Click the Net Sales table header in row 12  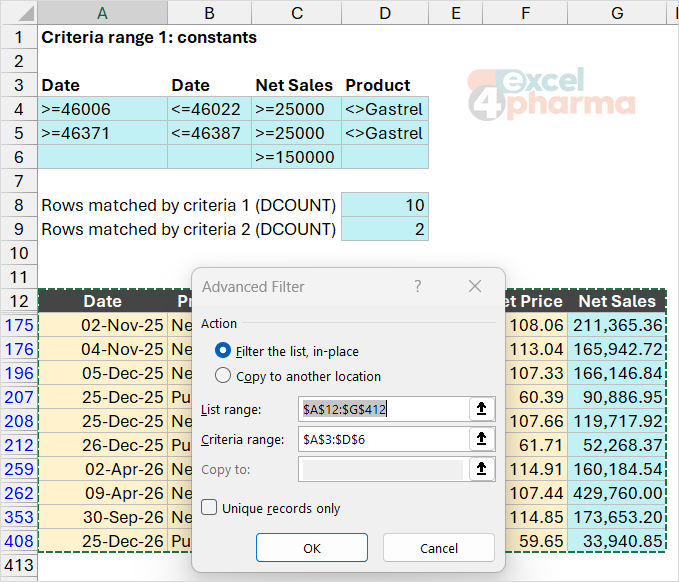[x=617, y=301]
